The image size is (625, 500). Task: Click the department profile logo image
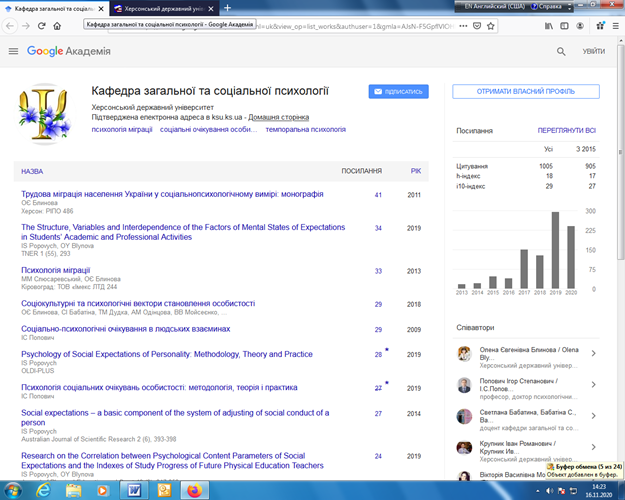47,113
